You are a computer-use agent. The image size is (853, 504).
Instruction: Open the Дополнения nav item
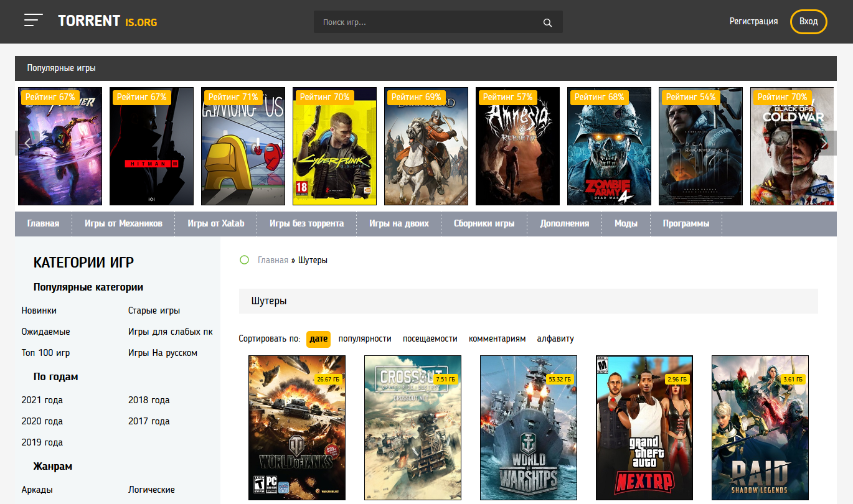565,223
